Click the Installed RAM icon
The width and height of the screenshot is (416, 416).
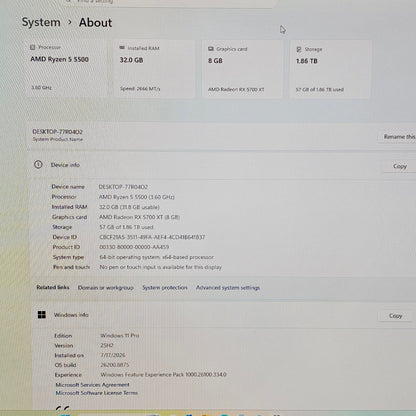click(122, 48)
